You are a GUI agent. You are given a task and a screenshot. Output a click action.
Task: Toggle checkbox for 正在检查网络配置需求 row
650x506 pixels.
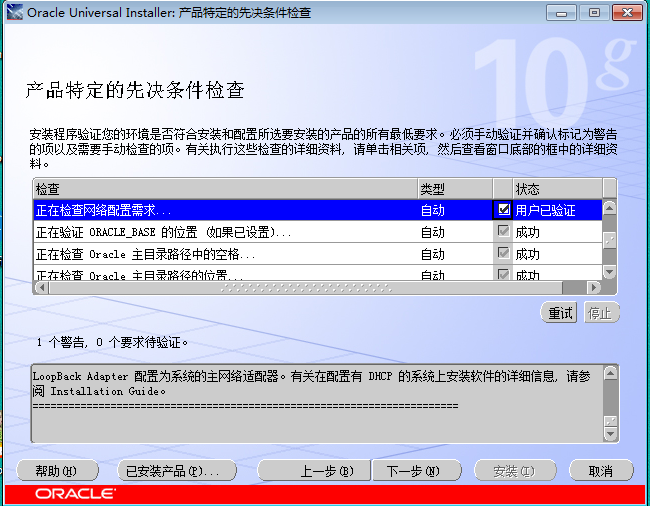tap(503, 210)
